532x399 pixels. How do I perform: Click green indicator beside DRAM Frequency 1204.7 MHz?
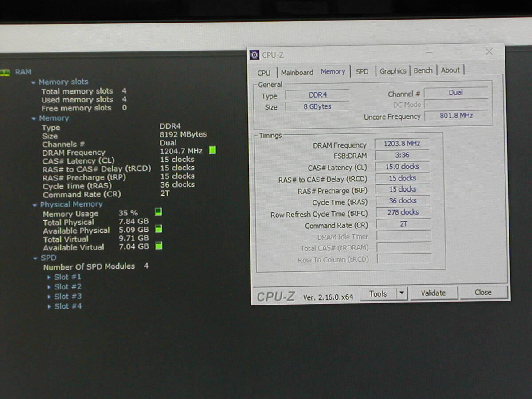click(x=212, y=150)
